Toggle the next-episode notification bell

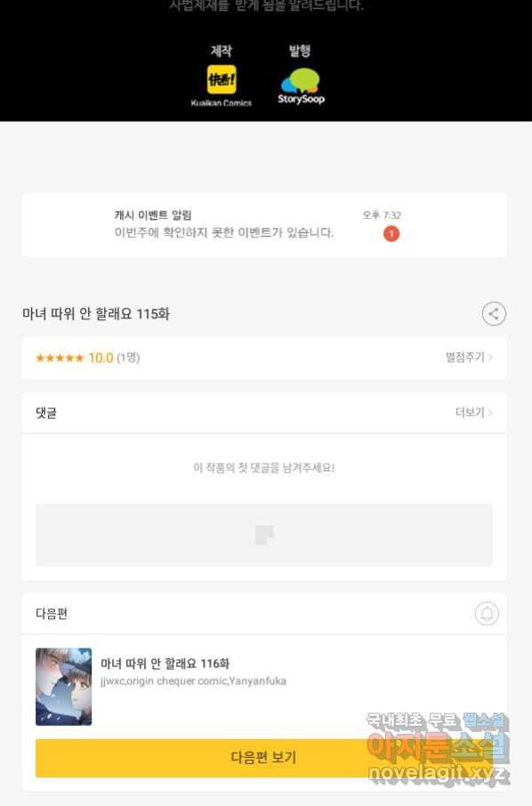click(487, 613)
